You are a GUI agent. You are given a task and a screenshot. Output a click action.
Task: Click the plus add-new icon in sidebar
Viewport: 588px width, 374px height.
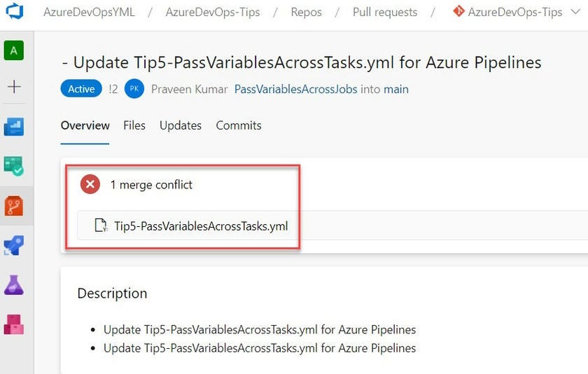point(14,87)
